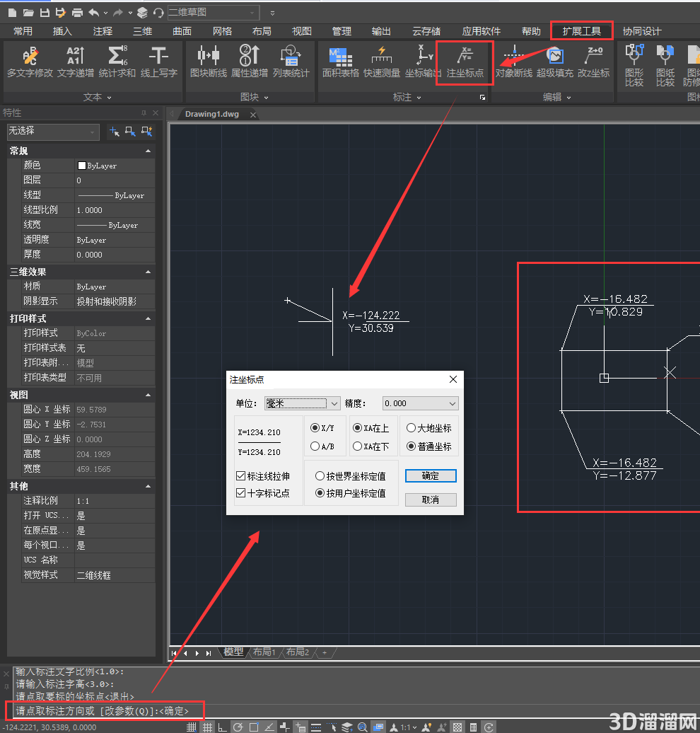
Task: Click 取消 in 注坐标点 dialog
Action: point(431,500)
